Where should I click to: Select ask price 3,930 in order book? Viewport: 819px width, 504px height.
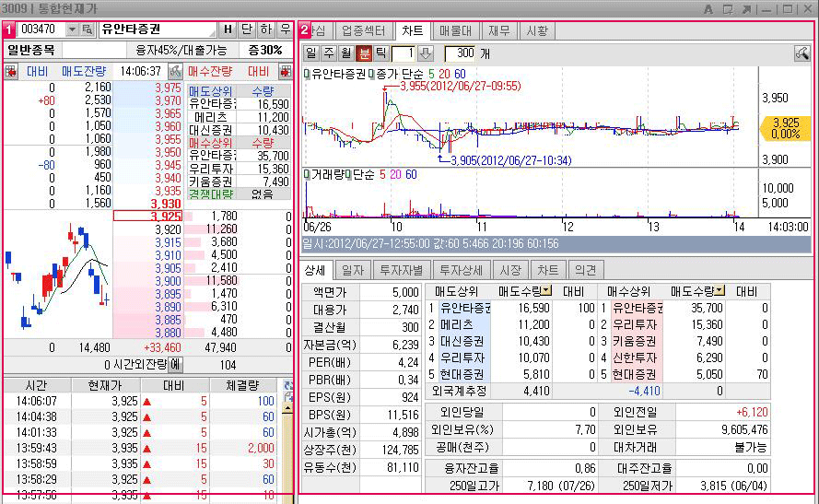coord(147,204)
